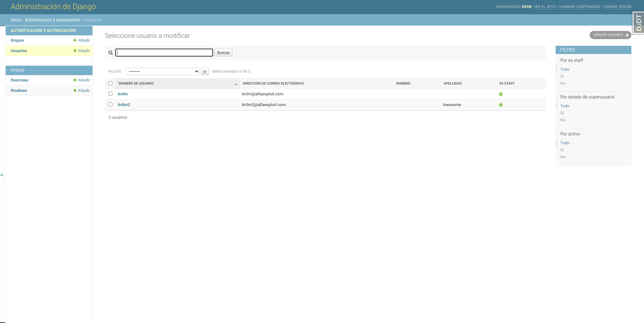
Task: Click the Cerrar sesión link
Action: click(617, 7)
